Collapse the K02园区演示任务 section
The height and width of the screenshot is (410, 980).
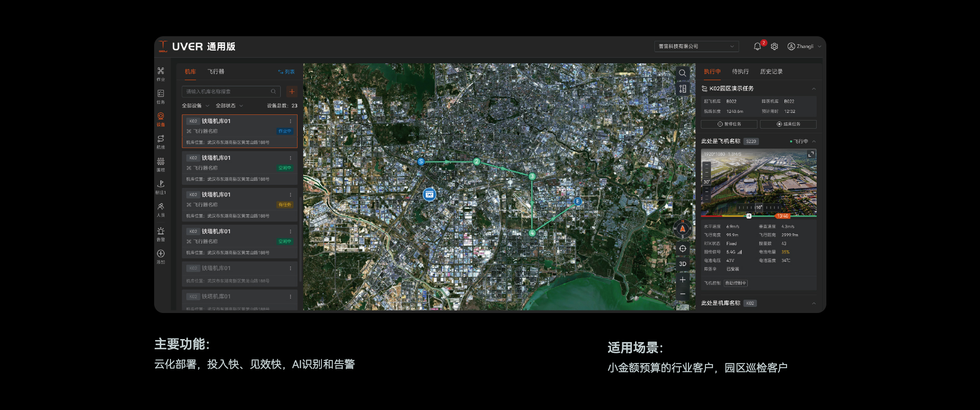click(x=814, y=89)
